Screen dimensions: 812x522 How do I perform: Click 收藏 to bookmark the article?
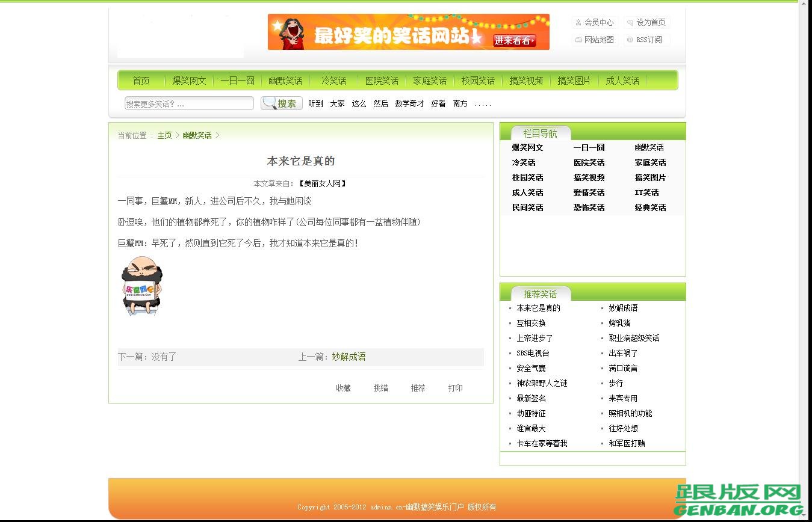tap(343, 387)
